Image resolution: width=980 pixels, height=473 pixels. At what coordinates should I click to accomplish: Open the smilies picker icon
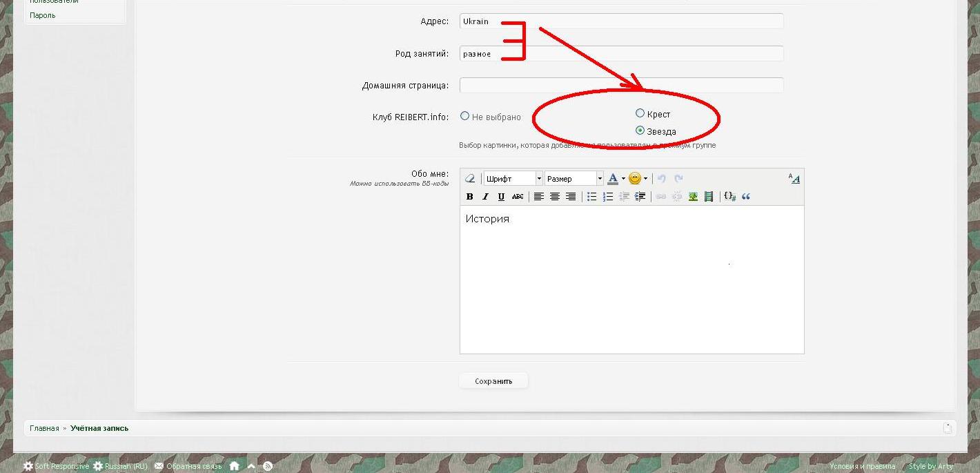pos(635,178)
